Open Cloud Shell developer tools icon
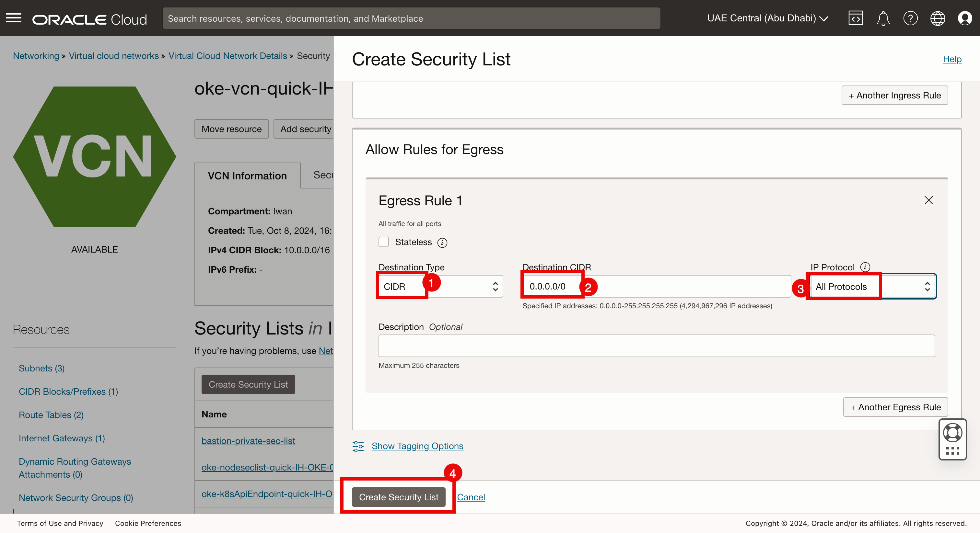Screen dimensions: 980x533 pyautogui.click(x=856, y=18)
